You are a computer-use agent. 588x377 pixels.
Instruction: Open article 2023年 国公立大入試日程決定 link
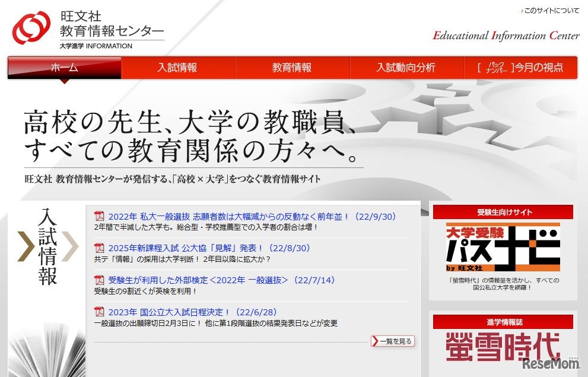193,312
